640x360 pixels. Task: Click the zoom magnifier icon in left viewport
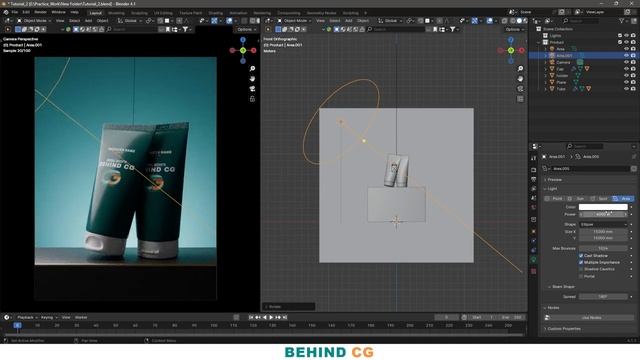tap(252, 69)
